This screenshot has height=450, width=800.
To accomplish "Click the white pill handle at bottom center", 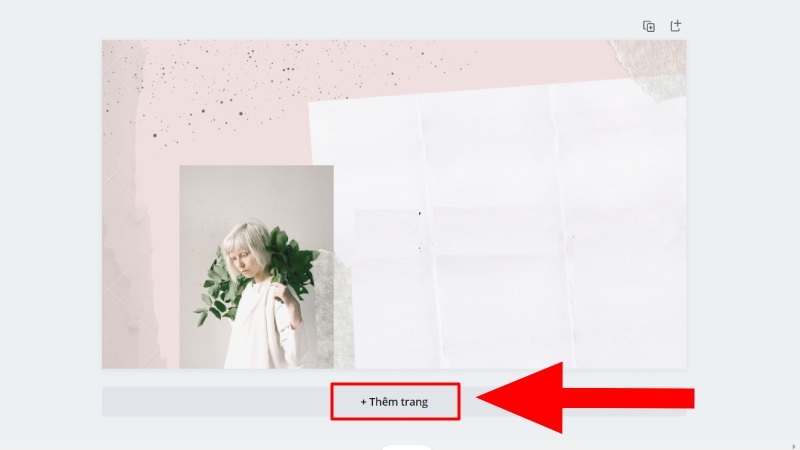I will 407,447.
